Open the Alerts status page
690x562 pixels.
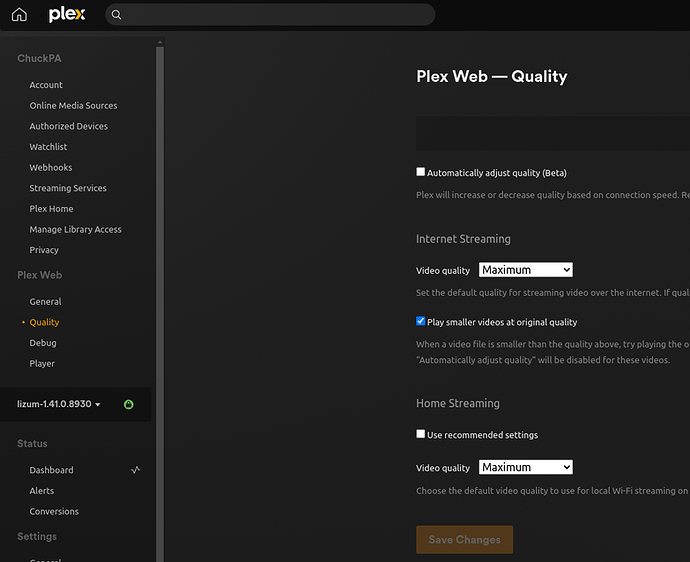[x=41, y=491]
